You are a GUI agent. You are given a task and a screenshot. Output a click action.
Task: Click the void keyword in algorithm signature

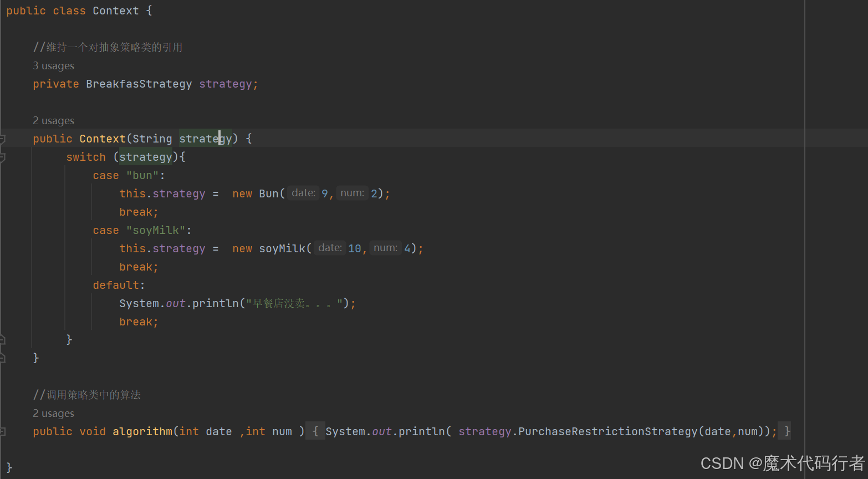click(x=93, y=431)
